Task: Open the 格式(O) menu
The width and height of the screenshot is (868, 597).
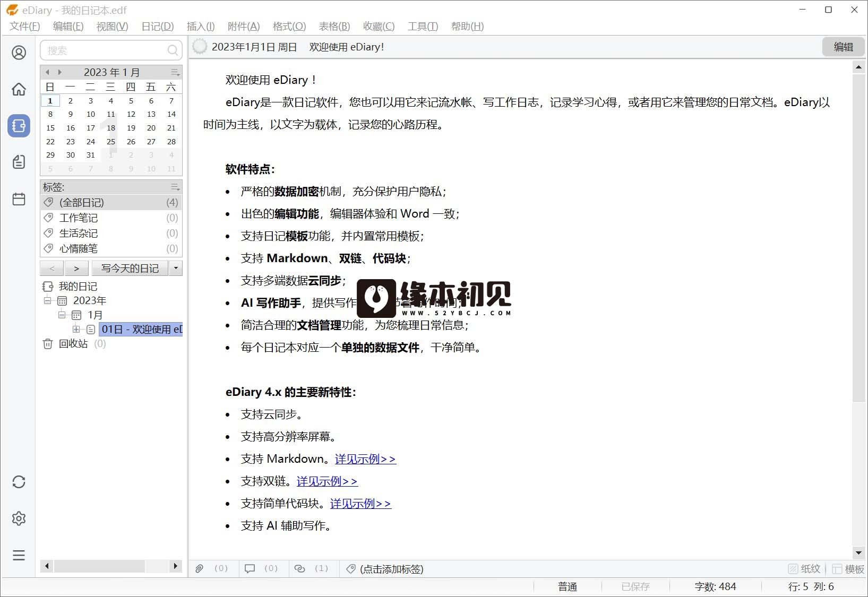Action: pos(289,26)
